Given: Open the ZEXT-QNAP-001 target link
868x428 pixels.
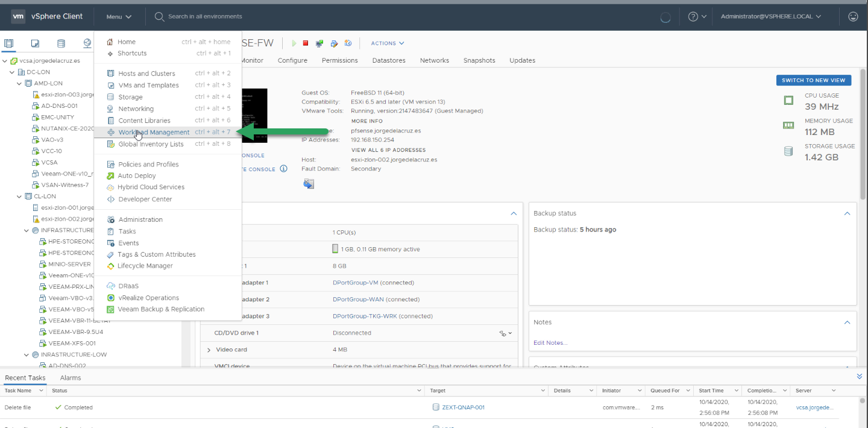Looking at the screenshot, I should coord(463,408).
